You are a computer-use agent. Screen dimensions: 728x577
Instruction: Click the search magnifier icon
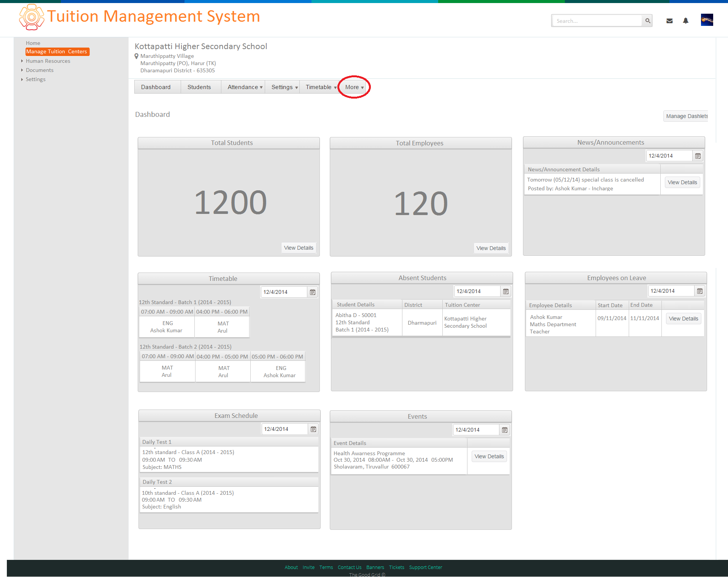[x=647, y=21]
